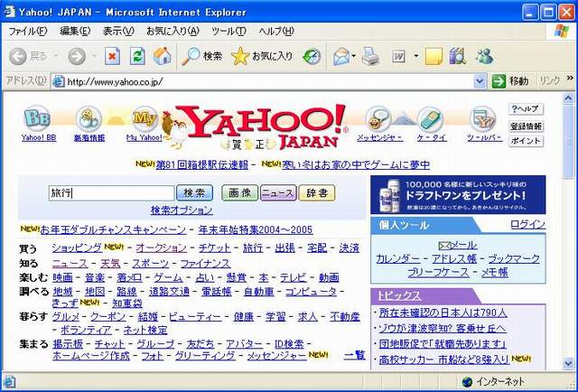Image resolution: width=578 pixels, height=392 pixels.
Task: Open the 第81回箱根駅伝速報 link
Action: [202, 165]
